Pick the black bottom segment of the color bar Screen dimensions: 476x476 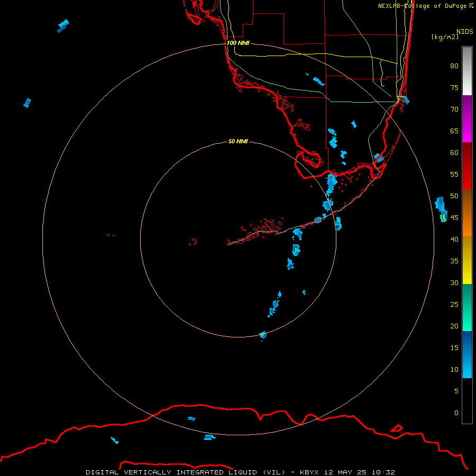click(x=467, y=401)
